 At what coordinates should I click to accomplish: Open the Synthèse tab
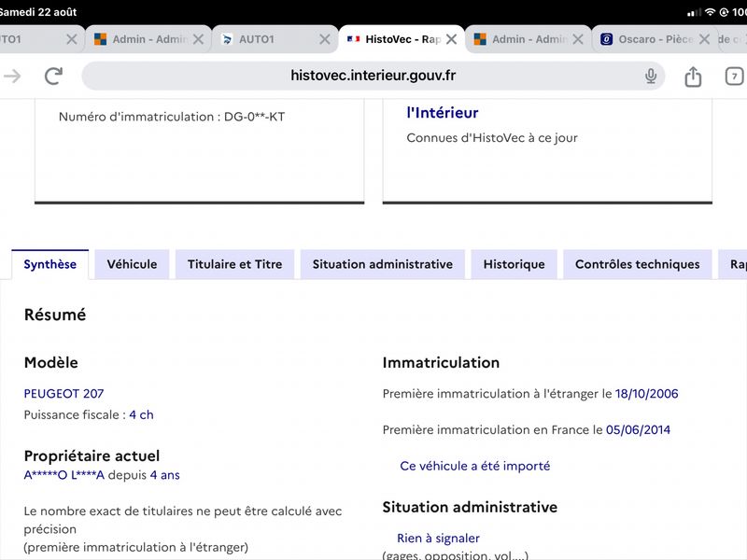tap(50, 264)
